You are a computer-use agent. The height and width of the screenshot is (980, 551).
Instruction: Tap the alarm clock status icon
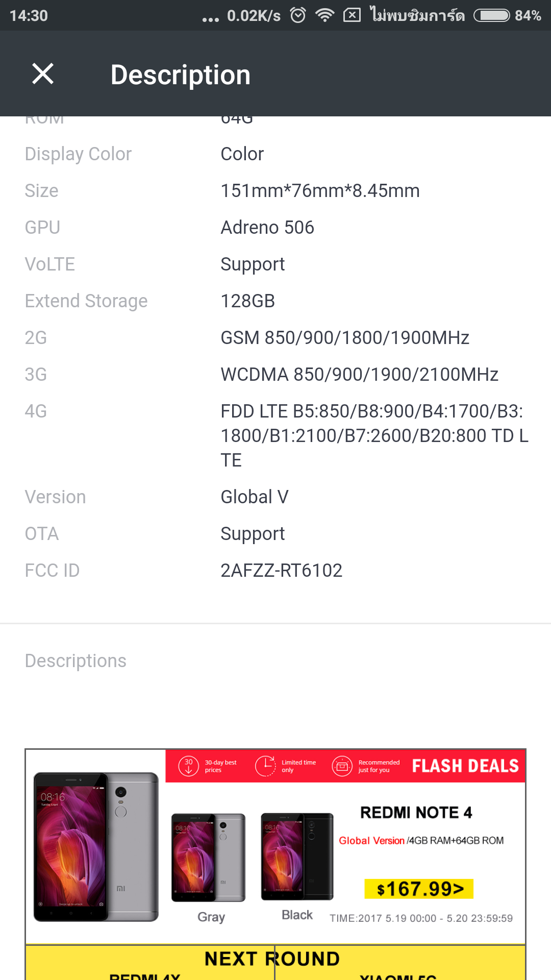coord(298,15)
